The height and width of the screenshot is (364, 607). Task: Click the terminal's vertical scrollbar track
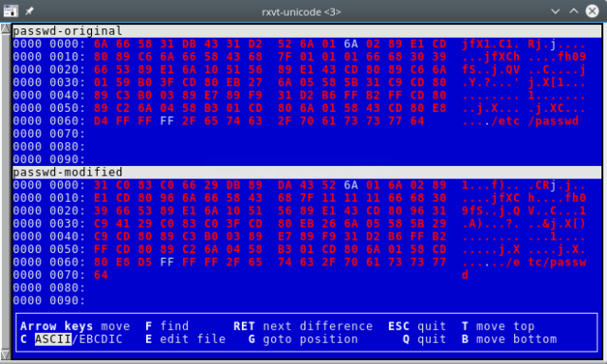pos(6,191)
